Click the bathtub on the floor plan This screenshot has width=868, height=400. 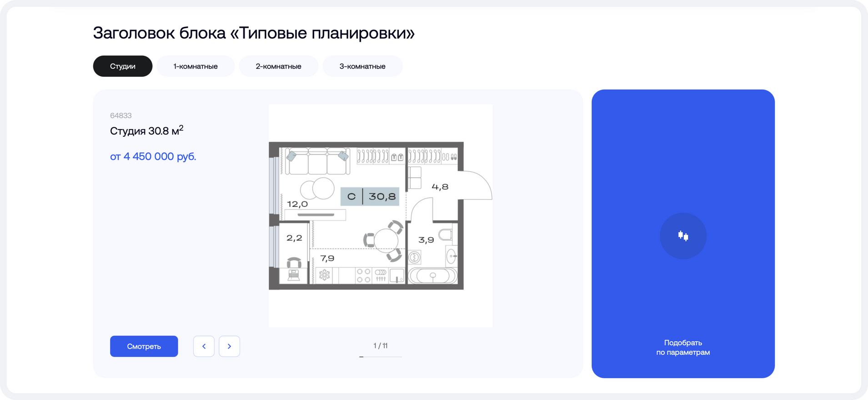click(x=432, y=275)
